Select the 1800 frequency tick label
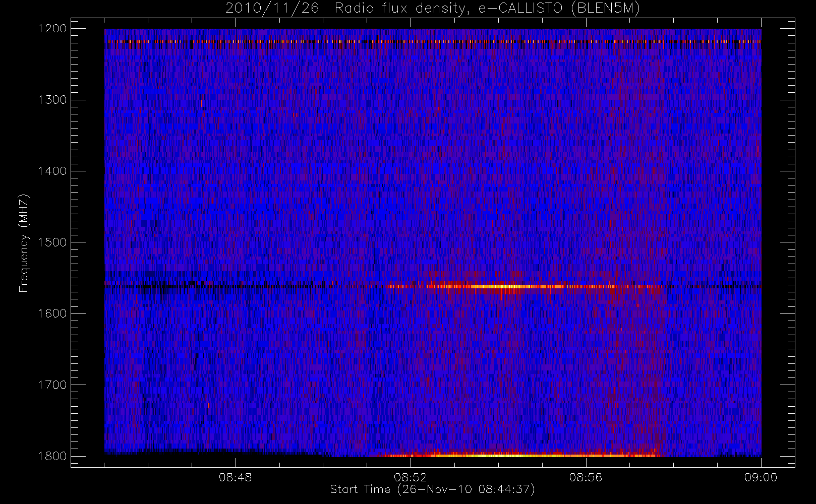816x504 pixels. 52,456
